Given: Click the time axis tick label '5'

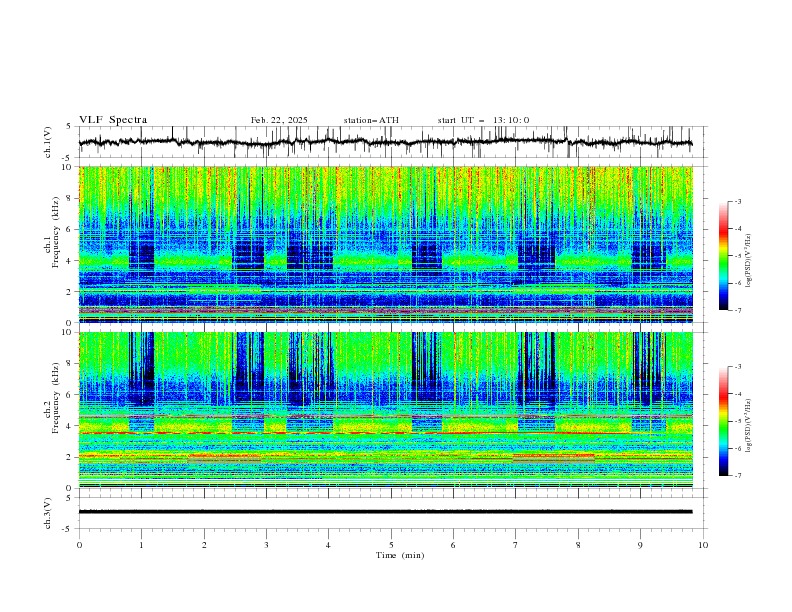Looking at the screenshot, I should [391, 545].
